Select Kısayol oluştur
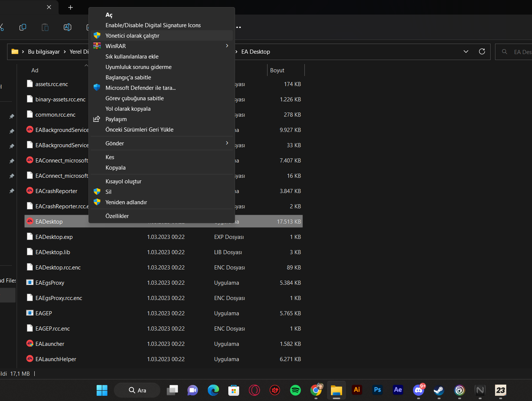Viewport: 532px width, 401px height. pyautogui.click(x=162, y=181)
